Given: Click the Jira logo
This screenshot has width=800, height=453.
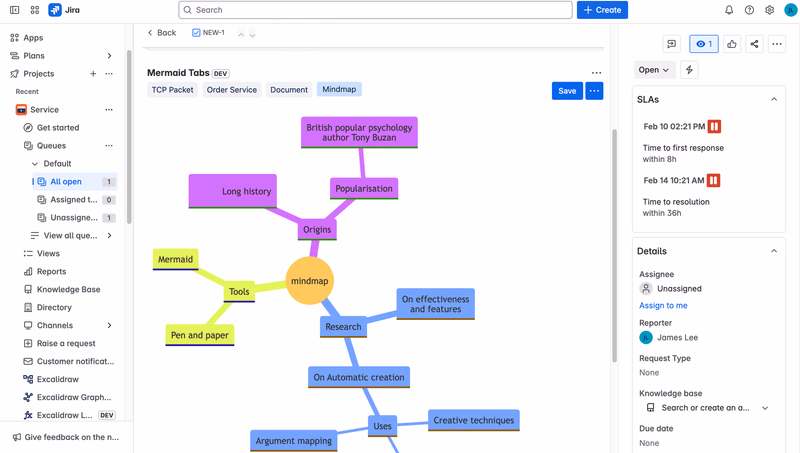Looking at the screenshot, I should [64, 10].
